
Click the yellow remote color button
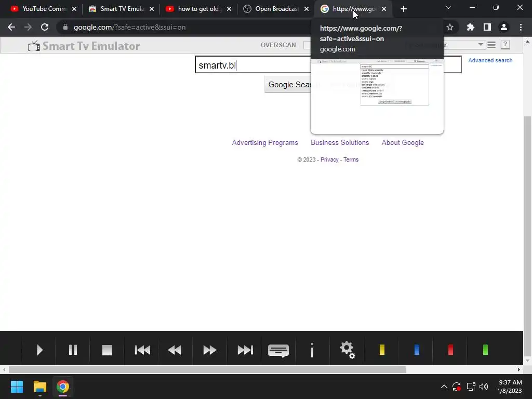pyautogui.click(x=382, y=350)
